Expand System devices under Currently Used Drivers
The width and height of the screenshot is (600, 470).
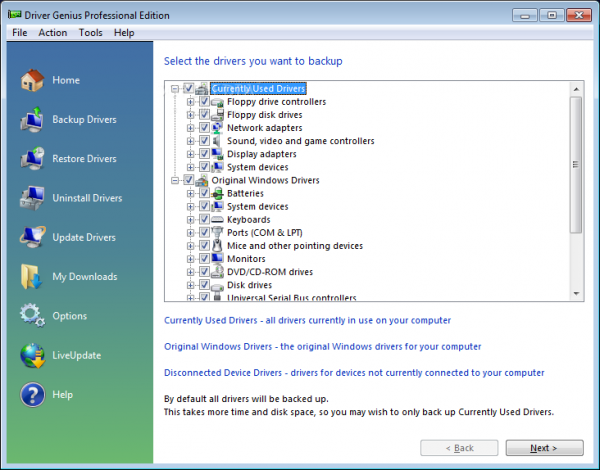tap(190, 167)
